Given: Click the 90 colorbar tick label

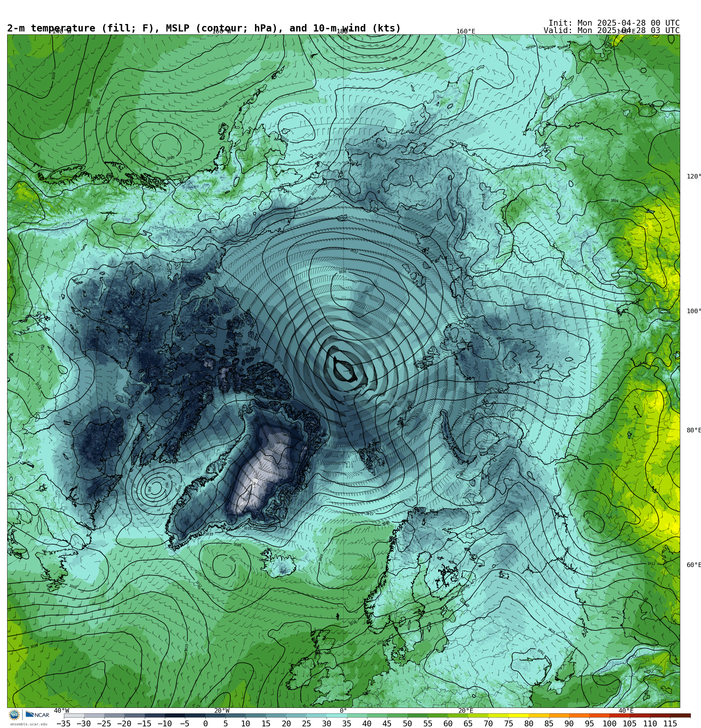Looking at the screenshot, I should point(569,723).
